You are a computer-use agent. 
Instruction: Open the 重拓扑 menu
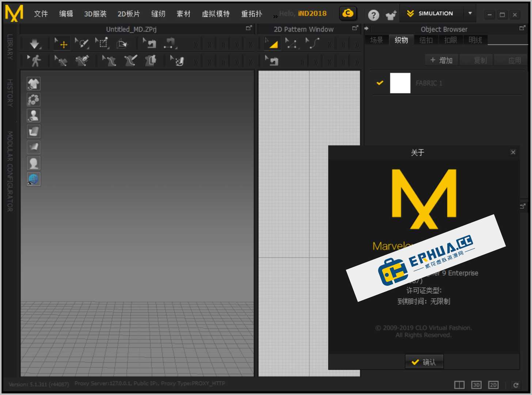point(251,14)
